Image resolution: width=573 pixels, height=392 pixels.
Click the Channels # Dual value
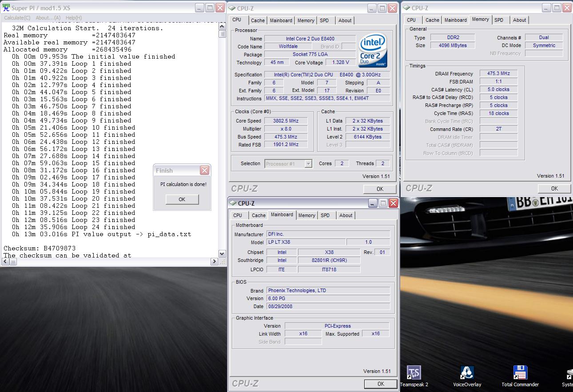(x=544, y=38)
